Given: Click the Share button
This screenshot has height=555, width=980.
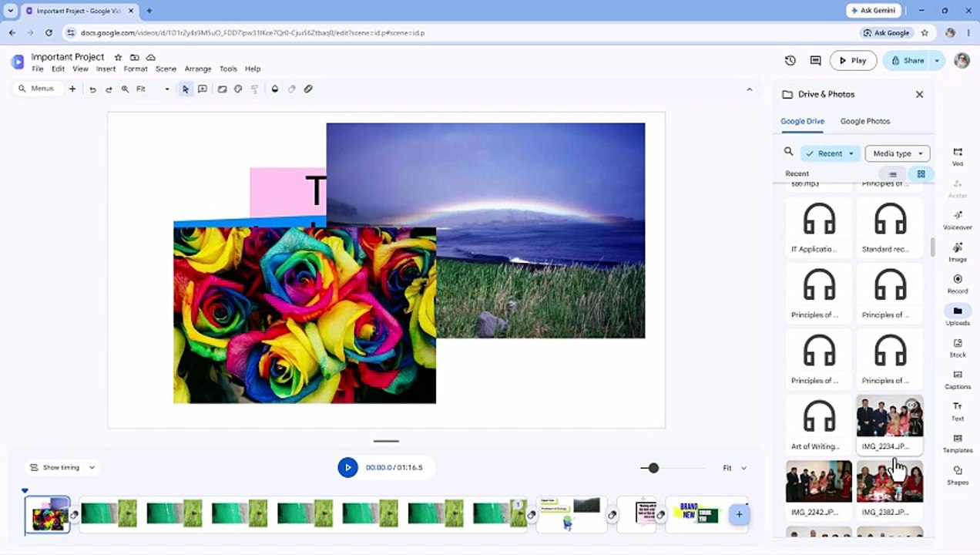Looking at the screenshot, I should pyautogui.click(x=907, y=60).
